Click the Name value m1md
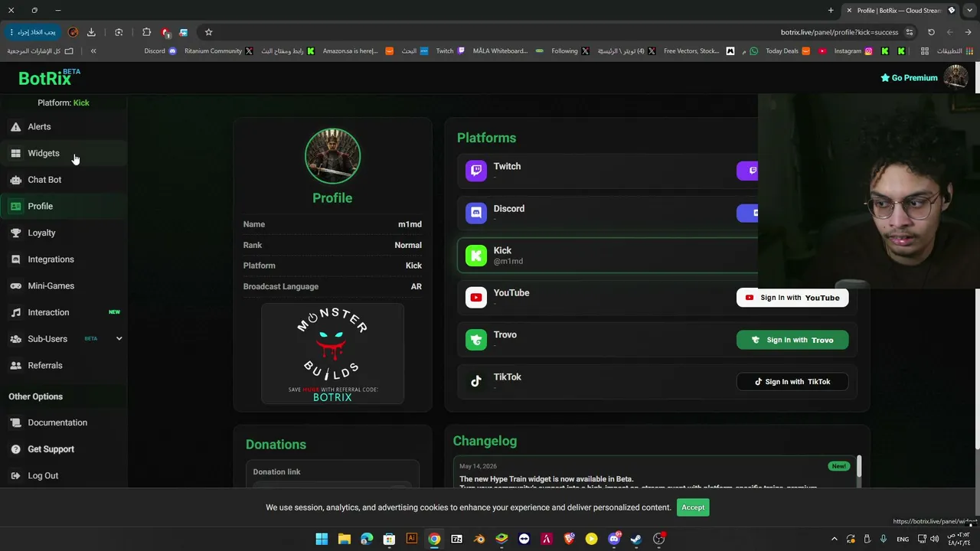Viewport: 980px width, 551px height. pyautogui.click(x=410, y=224)
